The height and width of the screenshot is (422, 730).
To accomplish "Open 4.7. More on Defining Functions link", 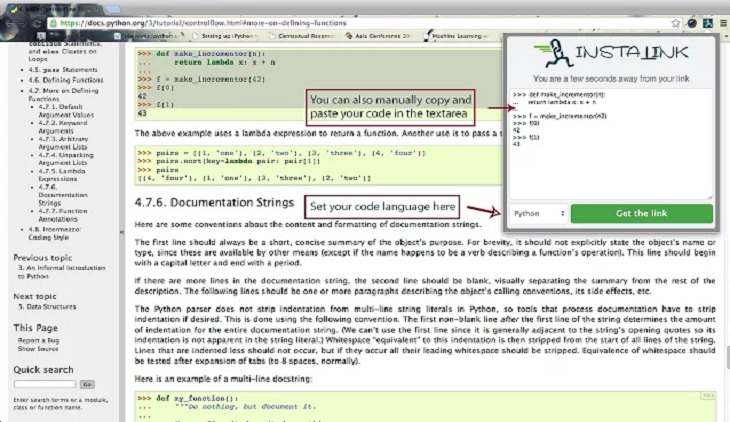I will pyautogui.click(x=63, y=95).
